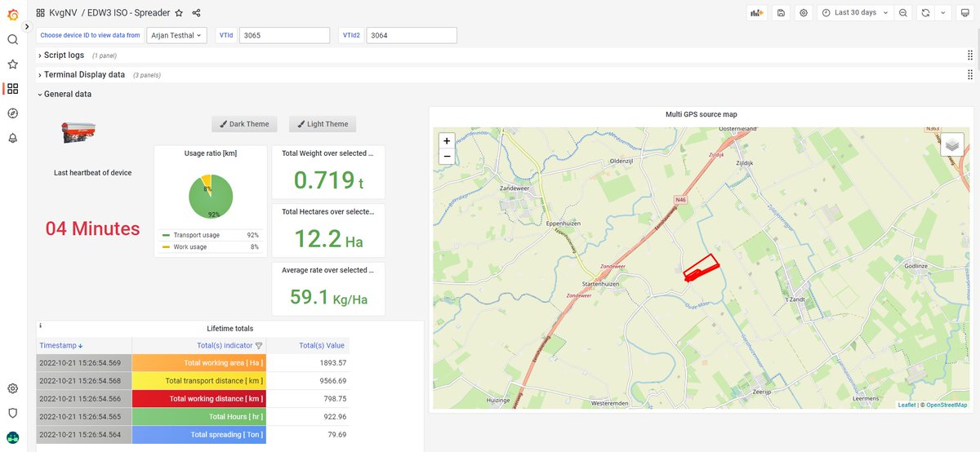Zoom out the time range

point(903,13)
